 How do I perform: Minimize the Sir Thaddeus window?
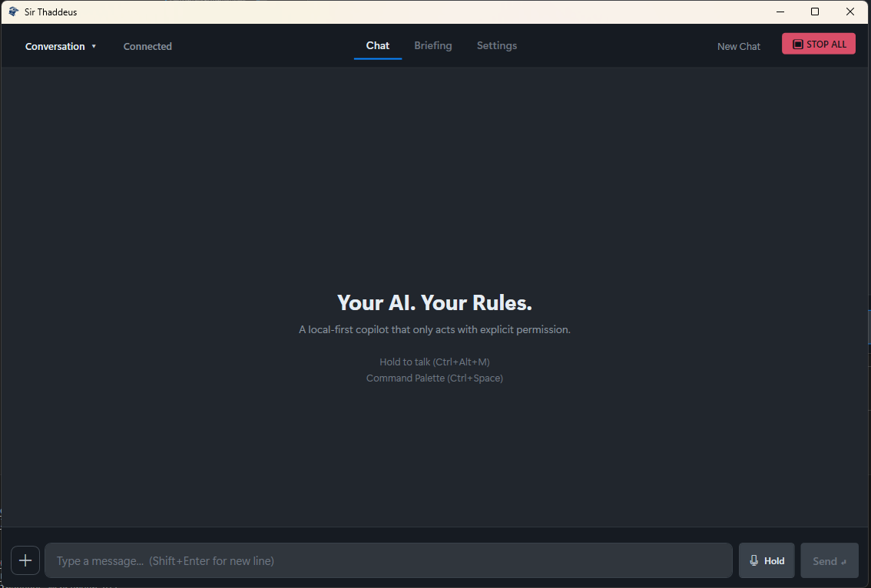[x=780, y=12]
